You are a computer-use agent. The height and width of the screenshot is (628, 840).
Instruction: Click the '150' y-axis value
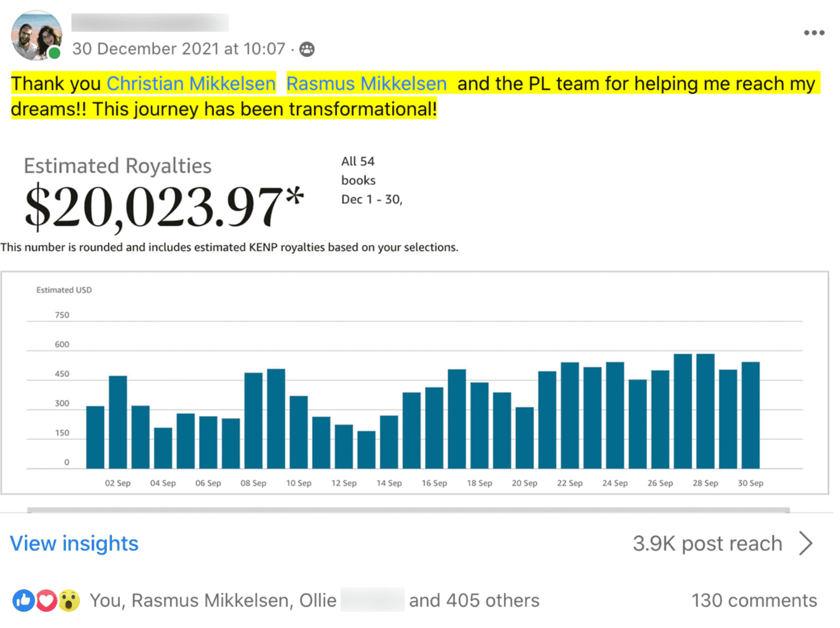click(x=62, y=433)
